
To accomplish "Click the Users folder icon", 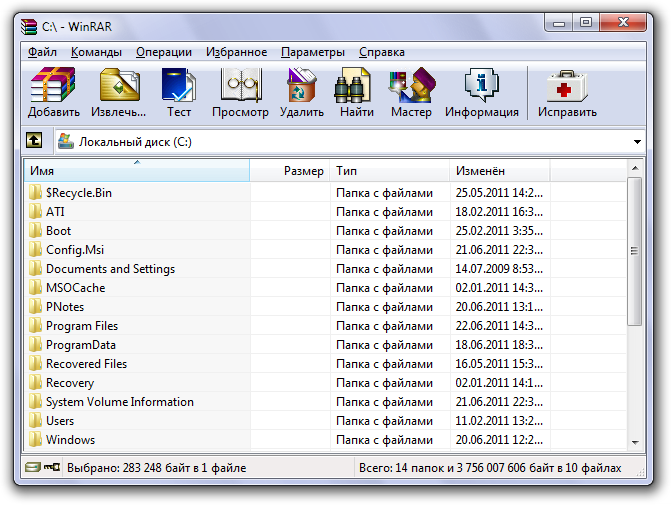I will click(x=35, y=420).
